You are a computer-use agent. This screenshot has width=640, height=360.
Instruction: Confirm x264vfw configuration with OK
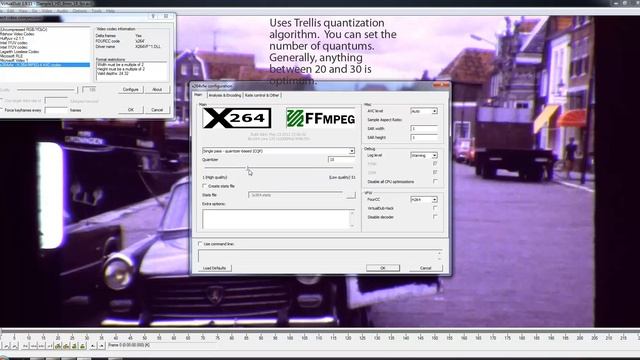pos(383,268)
